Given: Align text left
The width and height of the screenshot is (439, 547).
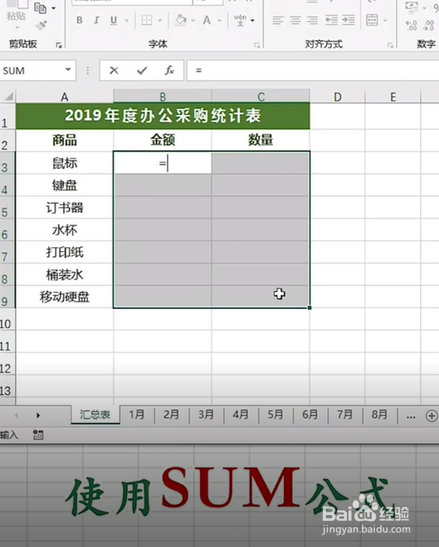Looking at the screenshot, I should click(278, 20).
